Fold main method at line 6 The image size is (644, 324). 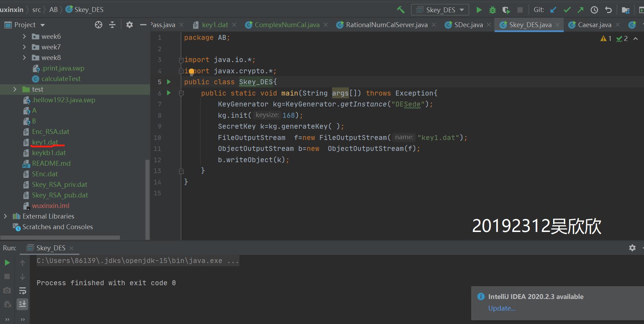click(181, 93)
